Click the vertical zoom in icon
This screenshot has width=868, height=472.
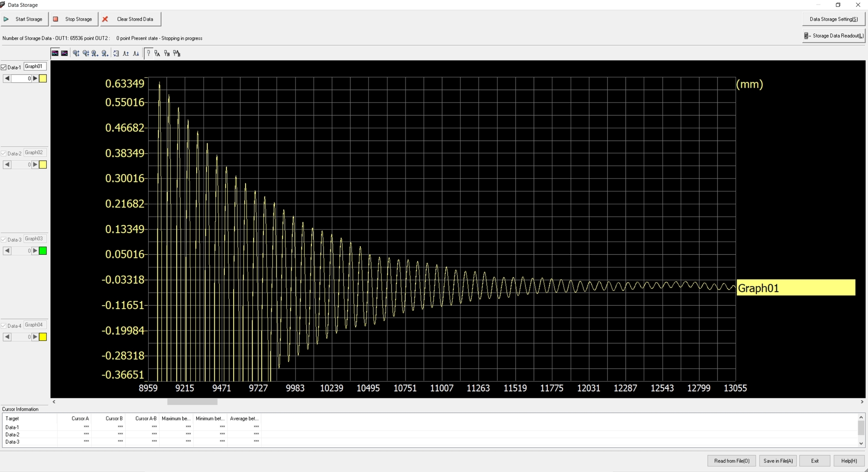[x=76, y=53]
